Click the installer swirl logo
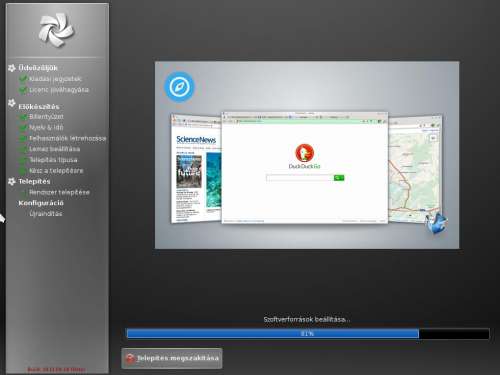This screenshot has width=500, height=375. (x=56, y=30)
